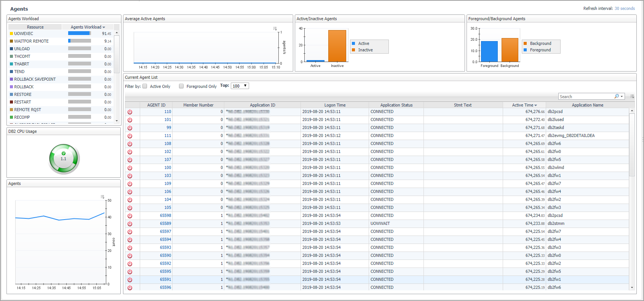Enable the Active Only filter checkbox
The width and height of the screenshot is (644, 301).
tap(145, 86)
